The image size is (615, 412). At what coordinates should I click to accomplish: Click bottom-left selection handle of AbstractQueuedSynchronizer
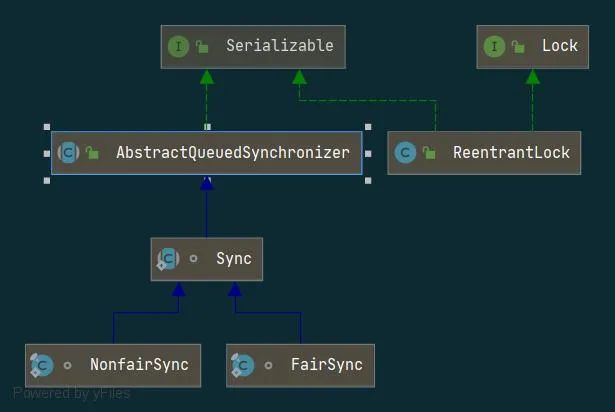click(x=47, y=180)
